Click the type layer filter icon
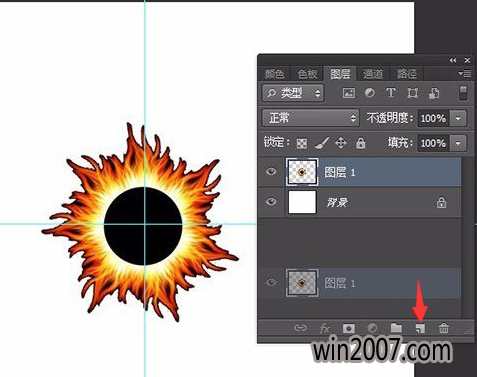Screen dimensions: 477x377 [391, 93]
